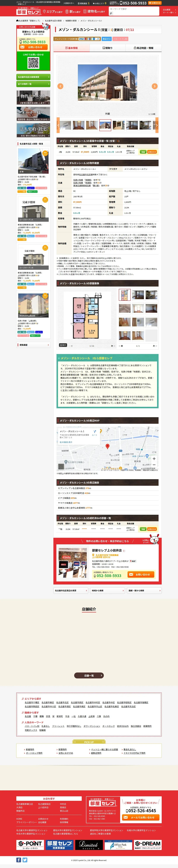178x868 pixels.
Task: Go to the next floor plan image with 次
Action: (113, 346)
